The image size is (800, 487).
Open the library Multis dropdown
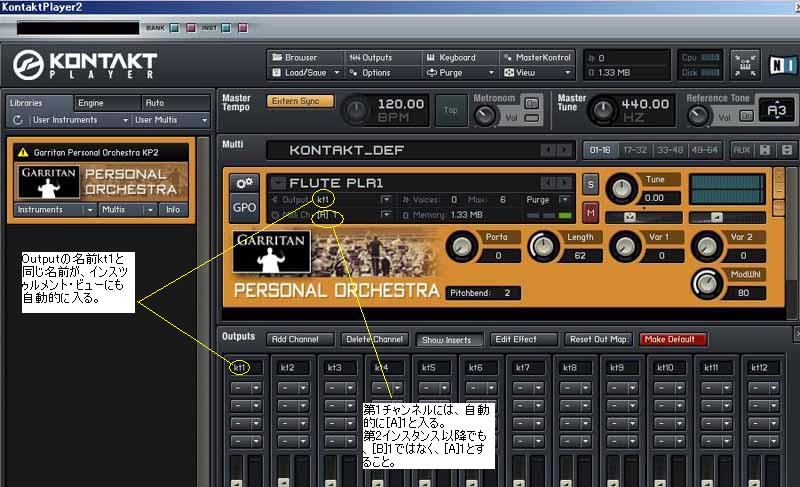(128, 210)
